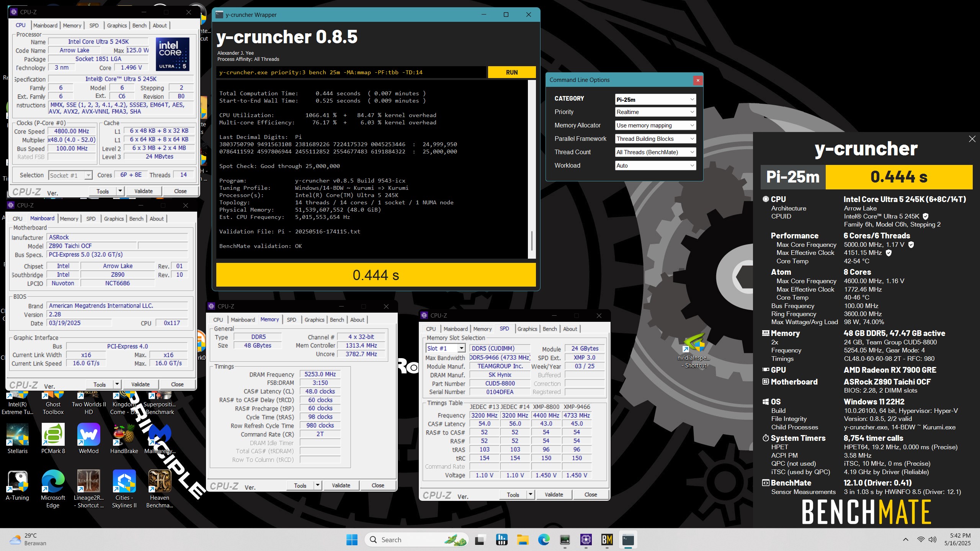Select Memory tab in Mainboard CPU-Z window
The width and height of the screenshot is (980, 551).
pos(69,218)
